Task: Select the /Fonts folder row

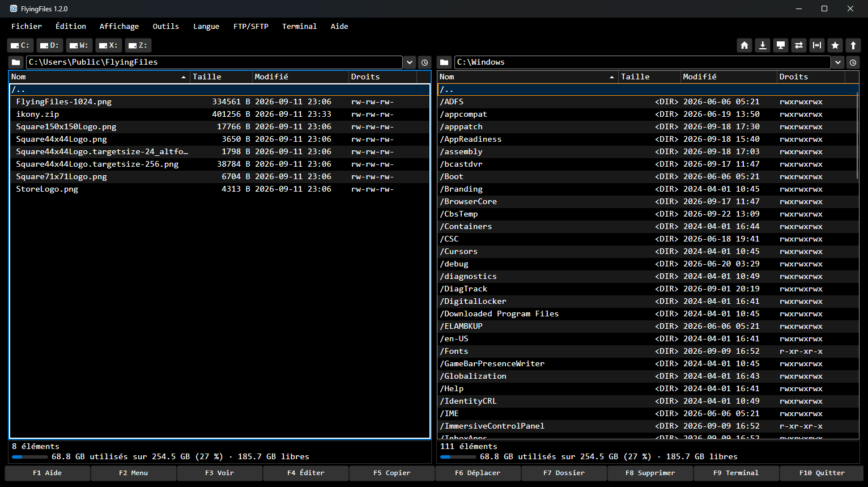Action: click(648, 352)
